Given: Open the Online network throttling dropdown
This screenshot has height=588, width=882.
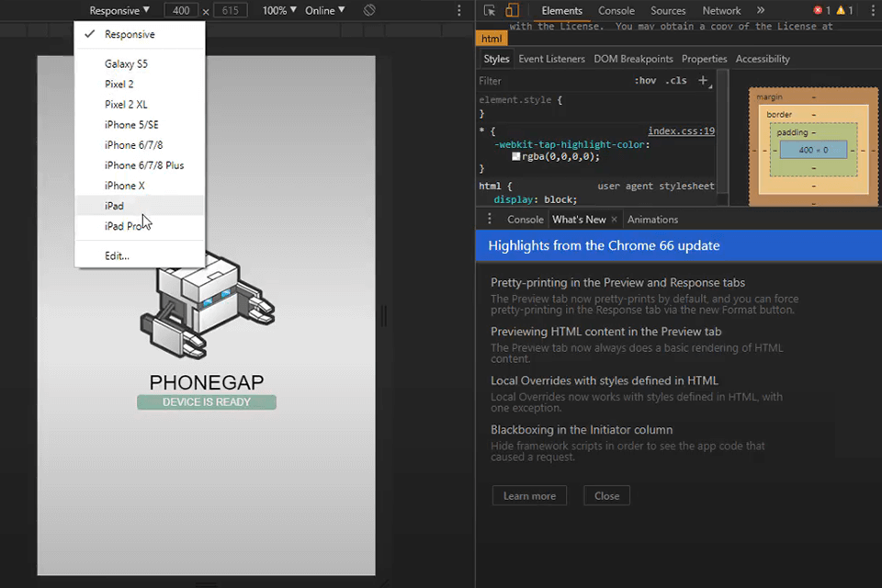Looking at the screenshot, I should [x=325, y=11].
